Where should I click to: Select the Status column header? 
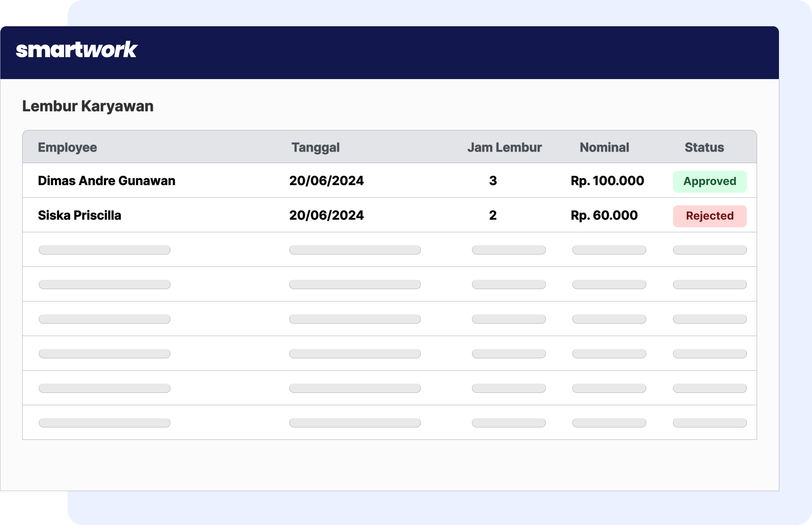(704, 147)
